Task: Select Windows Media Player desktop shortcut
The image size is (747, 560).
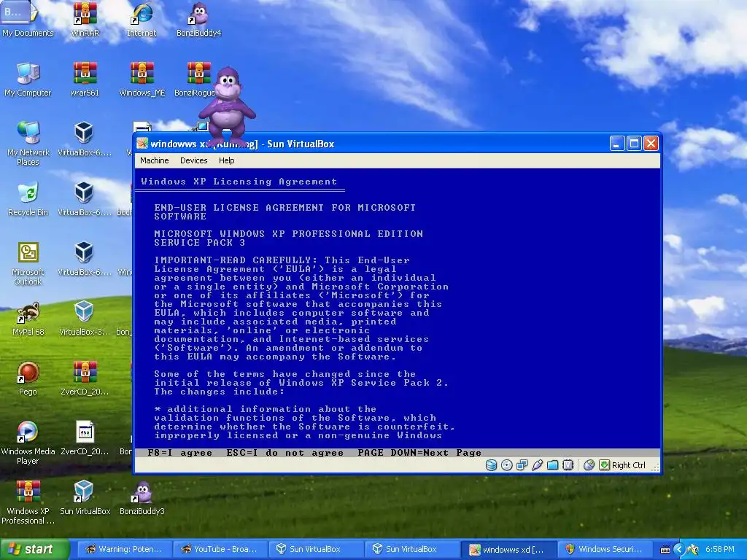Action: pyautogui.click(x=28, y=443)
